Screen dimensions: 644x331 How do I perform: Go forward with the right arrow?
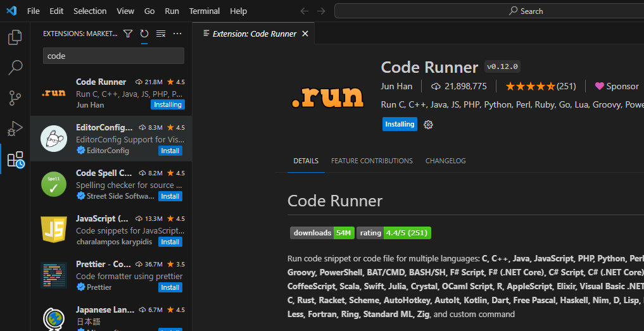click(321, 11)
